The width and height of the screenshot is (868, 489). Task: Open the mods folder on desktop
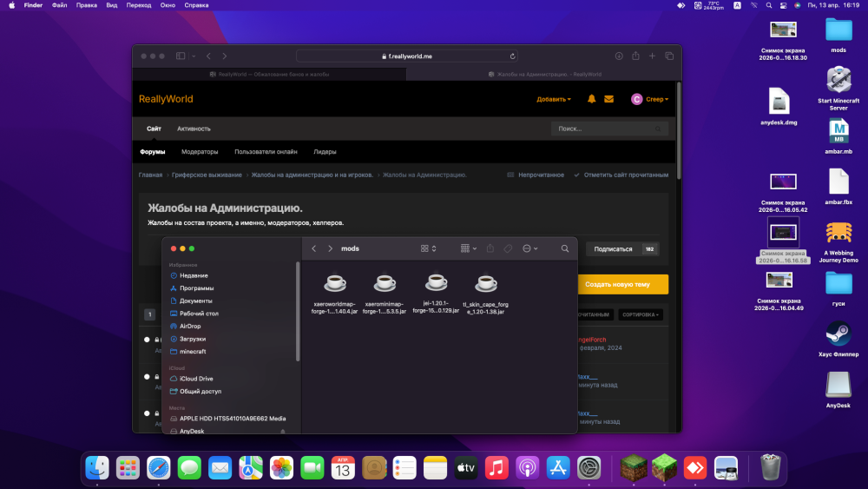pos(838,36)
